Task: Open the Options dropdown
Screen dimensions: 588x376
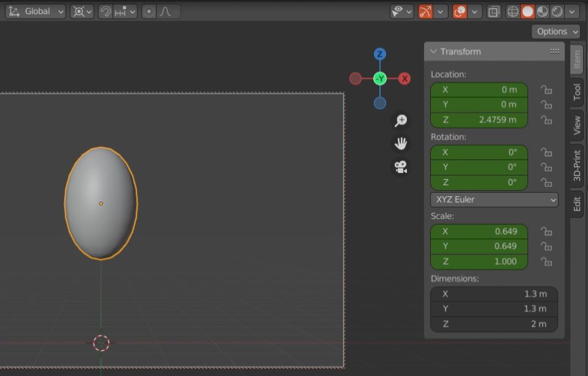Action: coord(555,31)
